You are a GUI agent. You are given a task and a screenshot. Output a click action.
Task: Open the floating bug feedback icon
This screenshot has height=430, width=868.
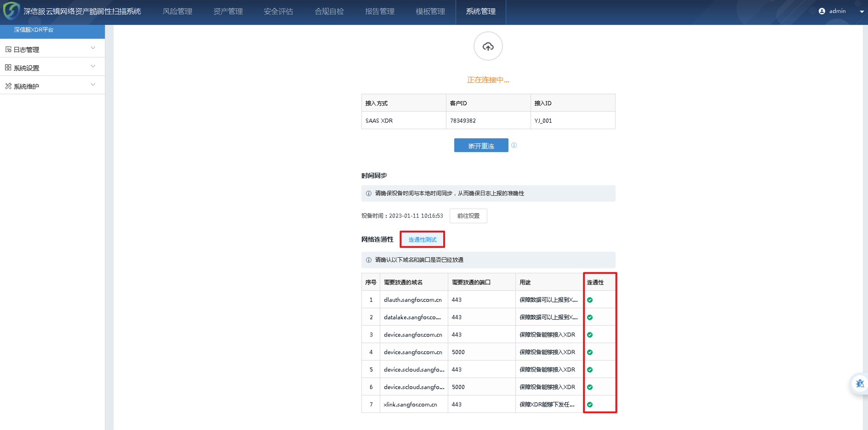pos(860,383)
